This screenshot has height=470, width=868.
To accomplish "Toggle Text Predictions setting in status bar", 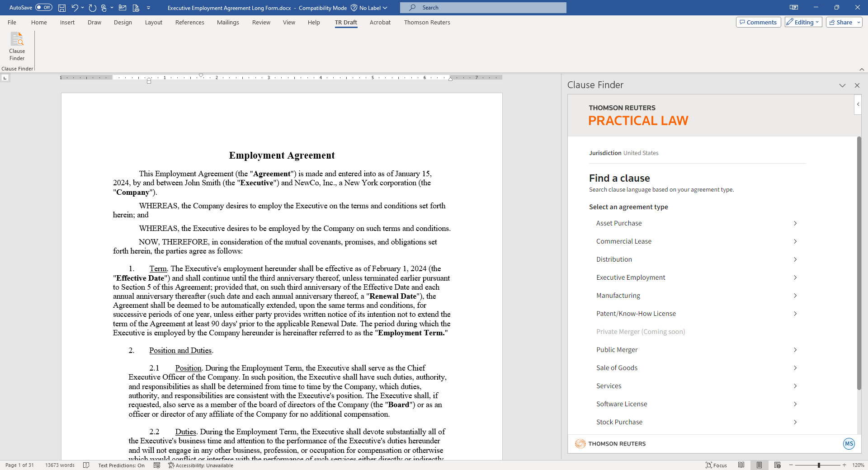I will 121,465.
